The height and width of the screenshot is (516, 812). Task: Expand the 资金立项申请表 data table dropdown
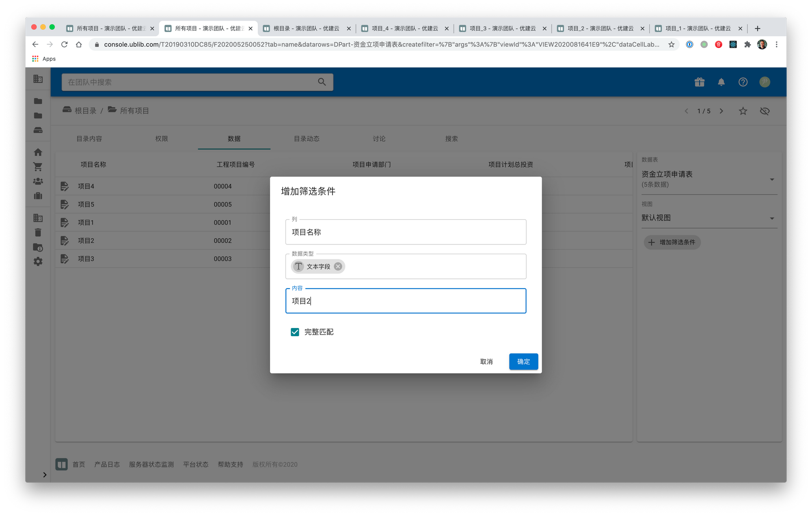[772, 179]
